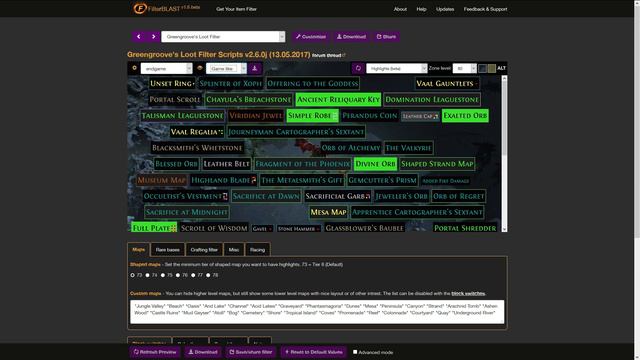The width and height of the screenshot is (640, 360).
Task: Go to next filter with right arrow
Action: [153, 37]
